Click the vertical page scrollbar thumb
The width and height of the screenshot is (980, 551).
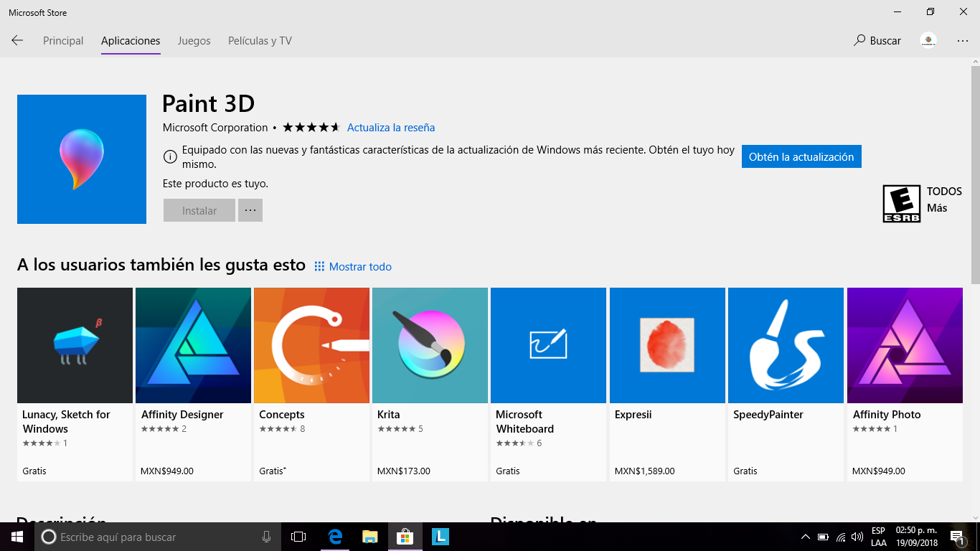click(976, 175)
